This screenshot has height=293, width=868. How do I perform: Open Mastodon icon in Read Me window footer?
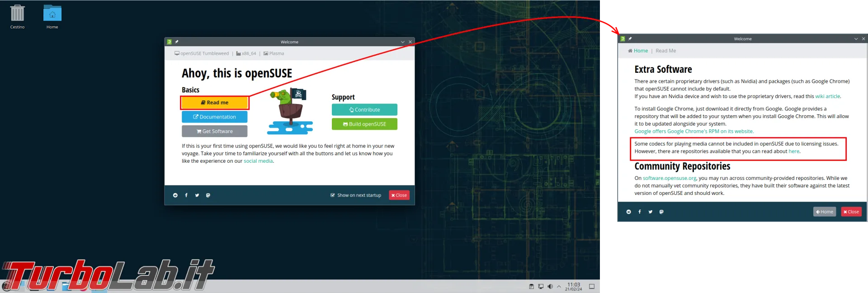[x=661, y=212]
